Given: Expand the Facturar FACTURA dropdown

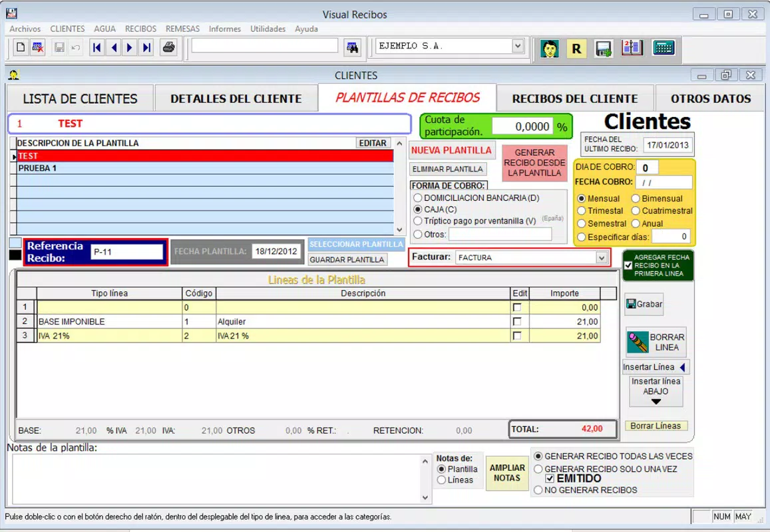Looking at the screenshot, I should [x=602, y=257].
